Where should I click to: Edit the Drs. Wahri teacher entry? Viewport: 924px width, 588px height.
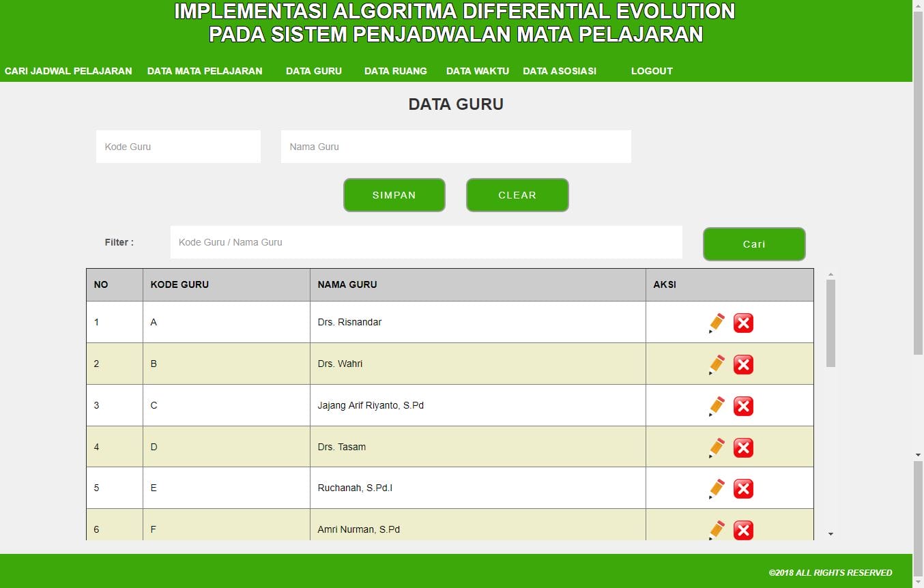(x=717, y=364)
